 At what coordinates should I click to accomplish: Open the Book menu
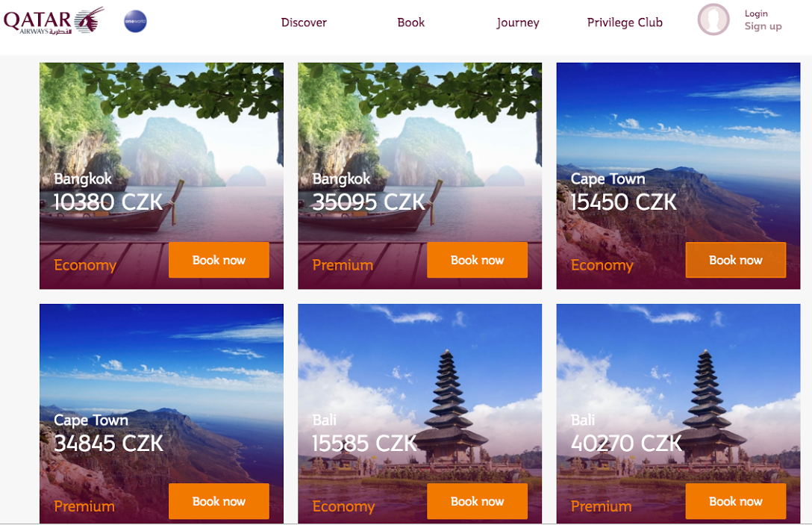click(x=410, y=22)
